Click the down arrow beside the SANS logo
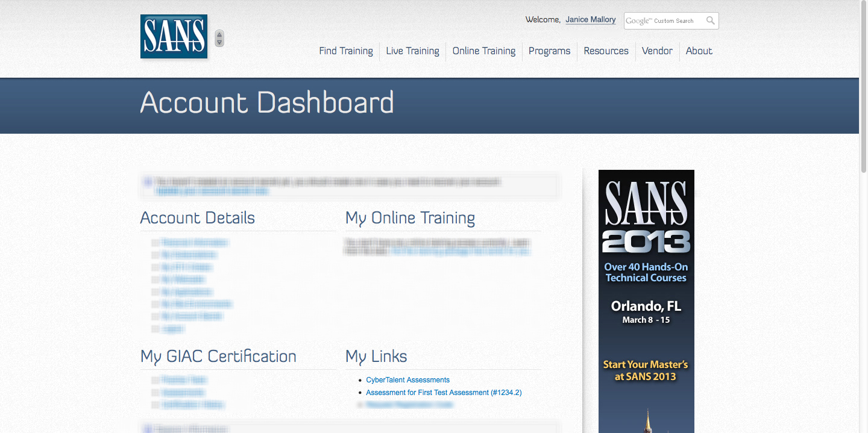Image resolution: width=868 pixels, height=433 pixels. (x=219, y=42)
